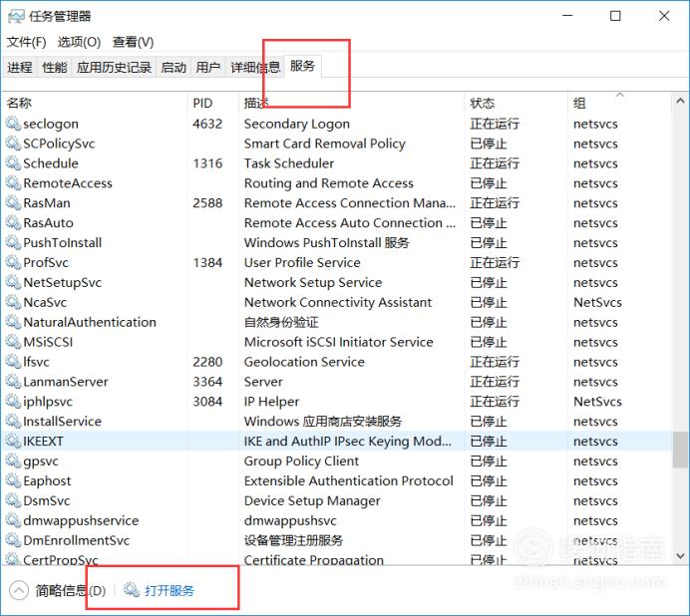690x616 pixels.
Task: Switch to the 启动 tab
Action: (x=173, y=68)
